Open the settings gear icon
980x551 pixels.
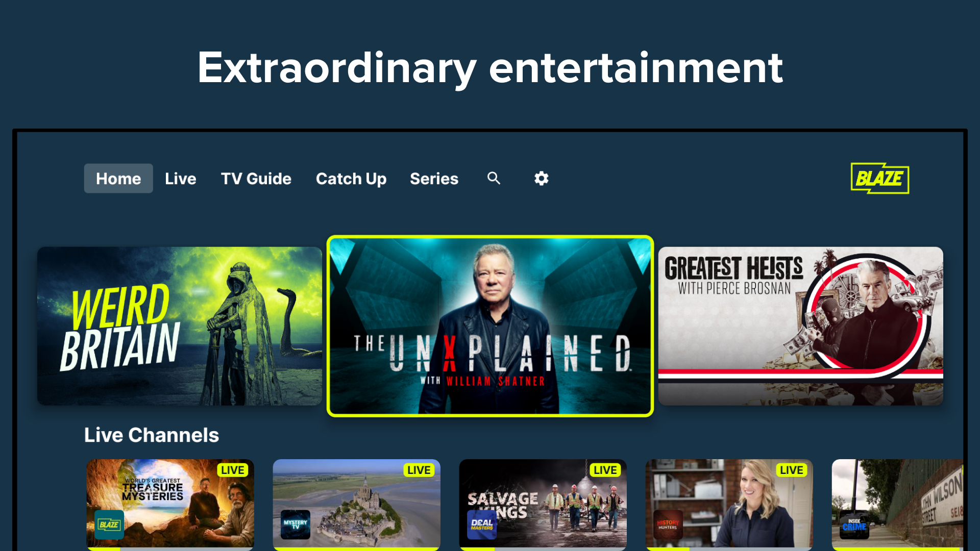click(541, 178)
